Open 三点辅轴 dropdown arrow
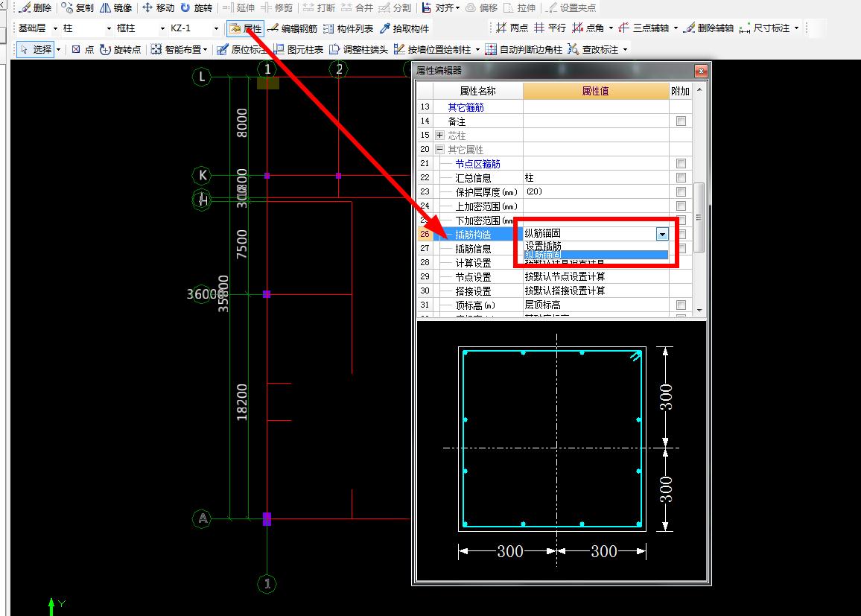 (676, 28)
